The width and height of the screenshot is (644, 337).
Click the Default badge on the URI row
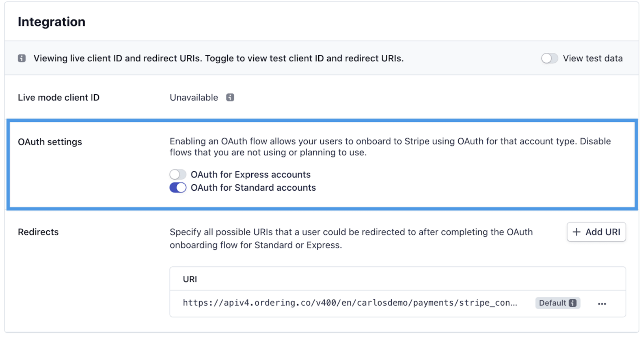coord(558,303)
